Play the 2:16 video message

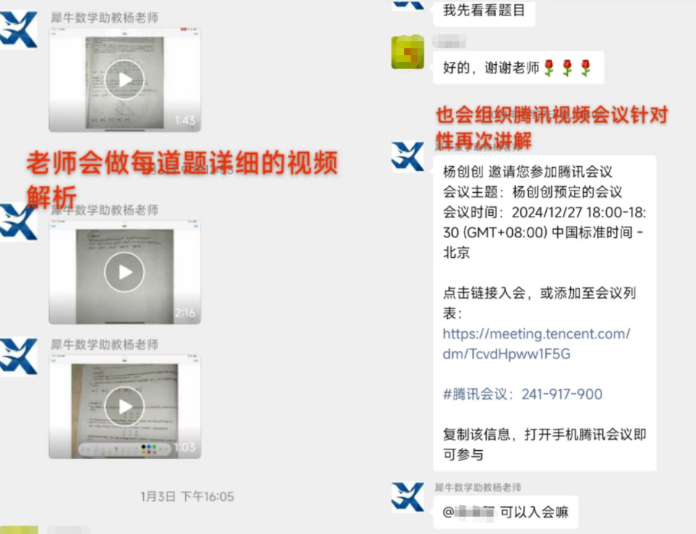pos(124,272)
